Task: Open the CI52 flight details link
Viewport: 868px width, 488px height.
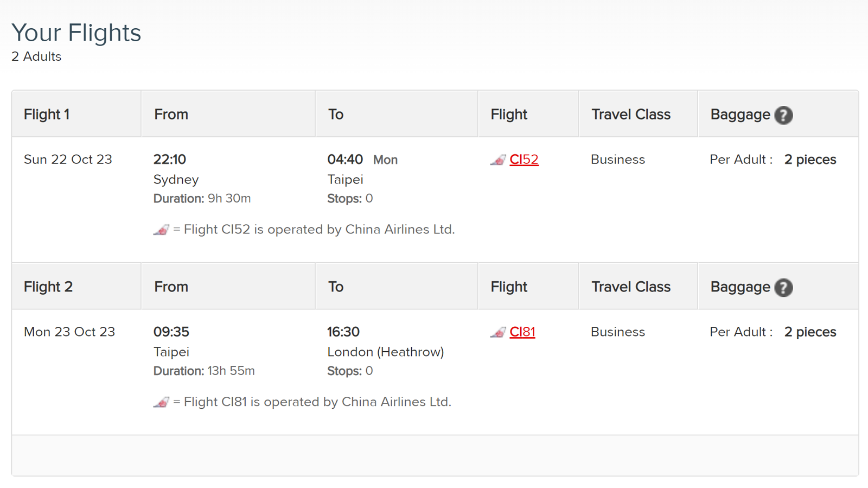Action: click(x=524, y=160)
